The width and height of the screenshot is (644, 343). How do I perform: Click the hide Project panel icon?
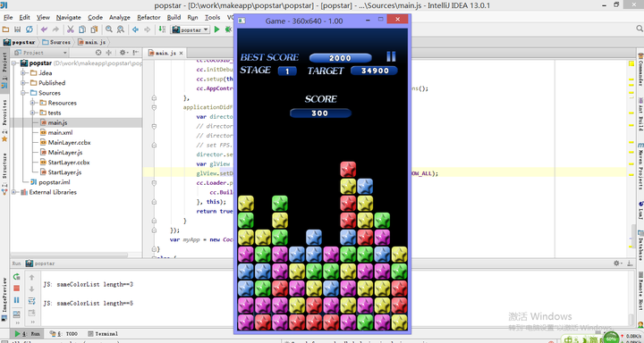coord(136,53)
